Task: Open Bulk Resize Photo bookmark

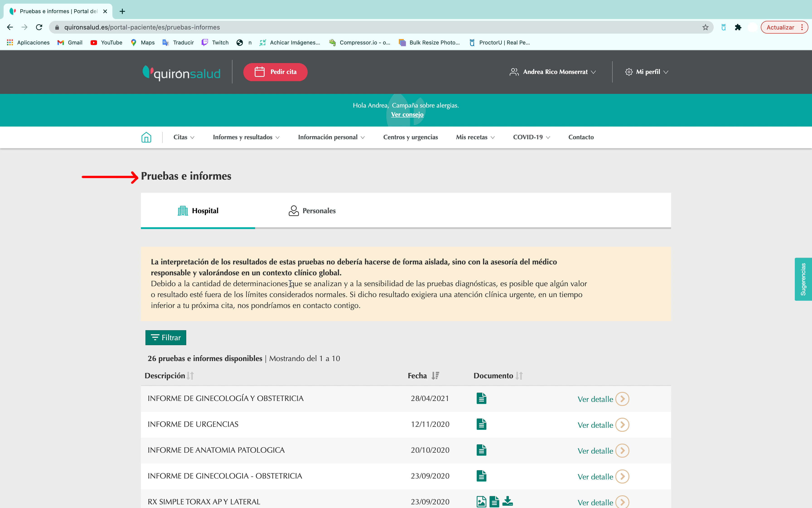Action: click(429, 43)
